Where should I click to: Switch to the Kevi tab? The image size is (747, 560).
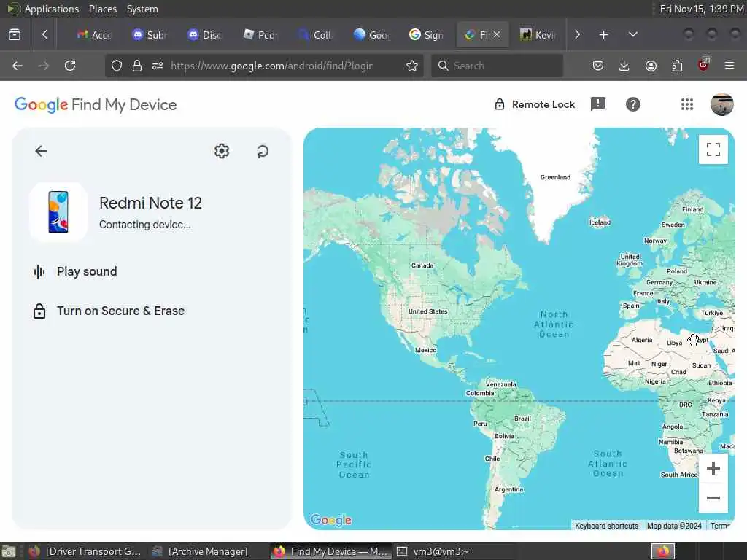(538, 35)
